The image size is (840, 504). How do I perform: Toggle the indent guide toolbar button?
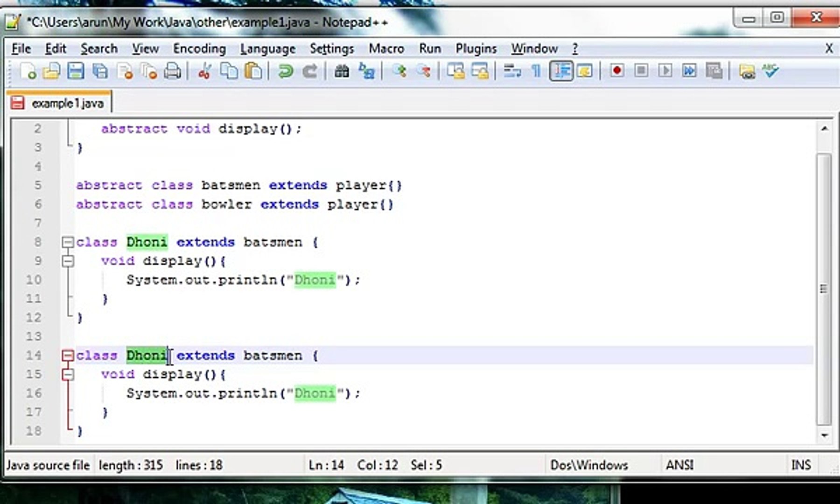(560, 71)
